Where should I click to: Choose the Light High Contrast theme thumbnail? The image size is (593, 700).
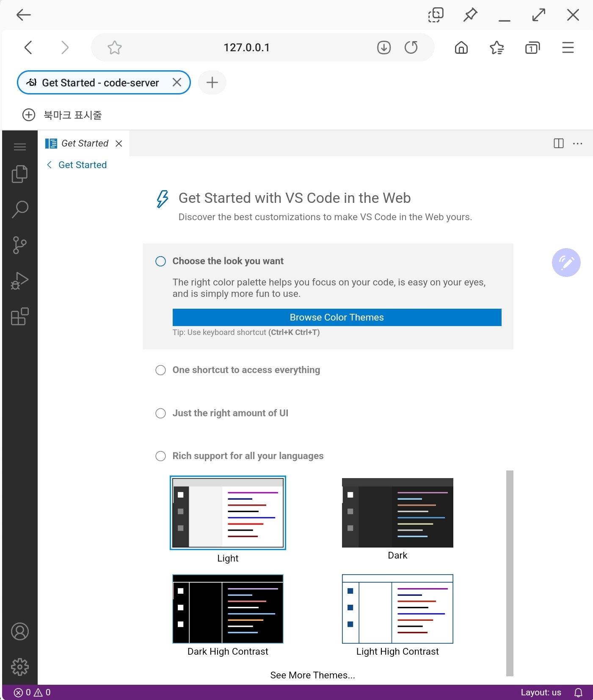[397, 609]
